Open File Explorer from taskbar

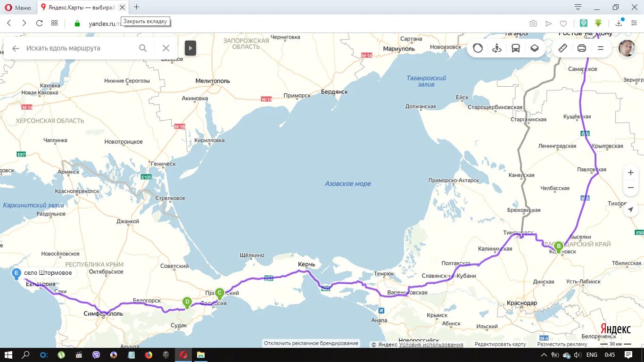coord(200,355)
